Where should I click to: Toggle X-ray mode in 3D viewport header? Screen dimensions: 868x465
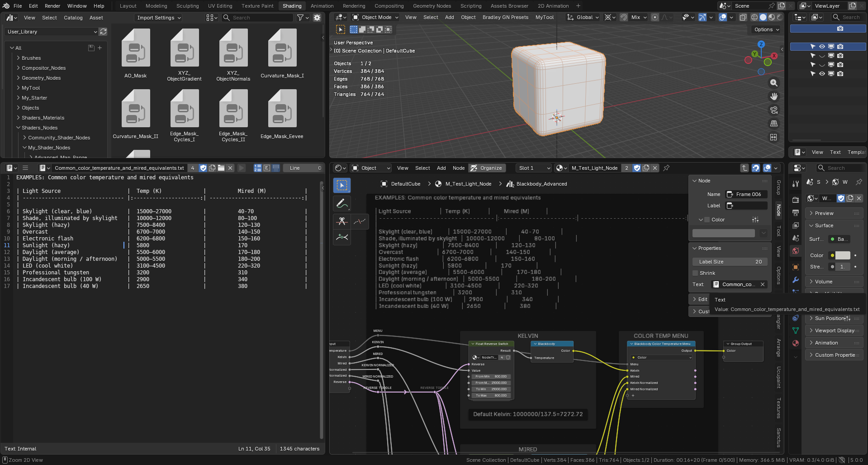pyautogui.click(x=743, y=17)
